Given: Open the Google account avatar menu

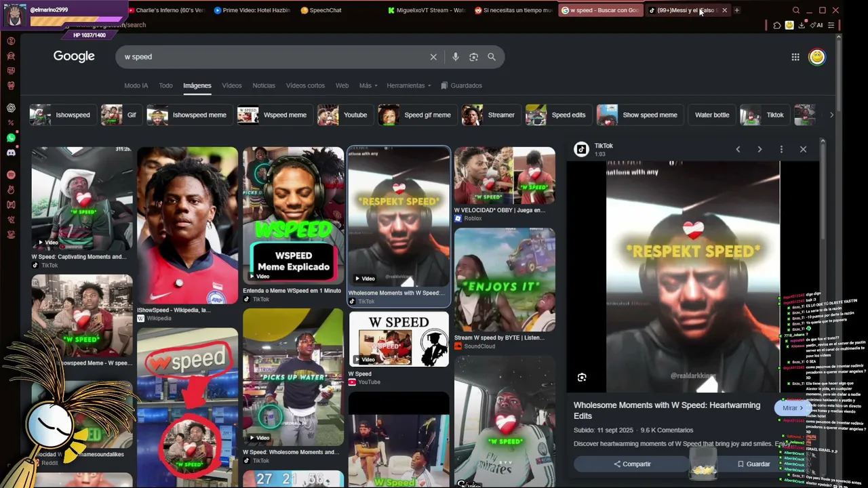Looking at the screenshot, I should click(x=816, y=57).
